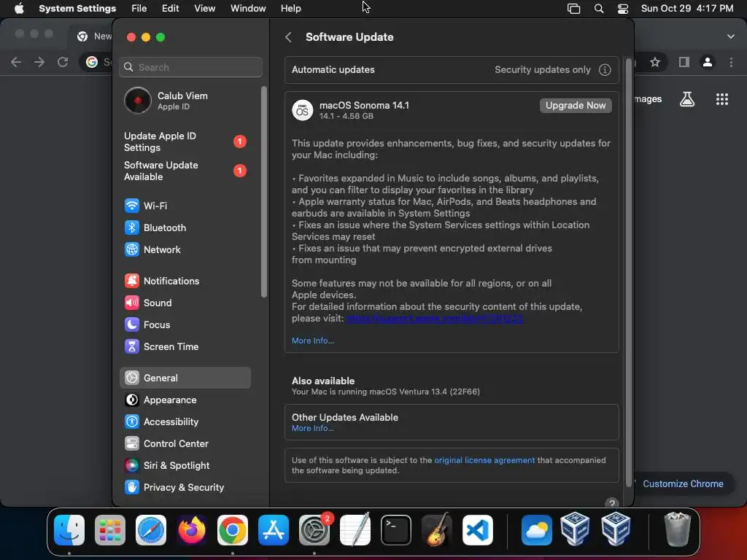The height and width of the screenshot is (560, 747).
Task: Launch Firefox from the Dock
Action: 192,530
